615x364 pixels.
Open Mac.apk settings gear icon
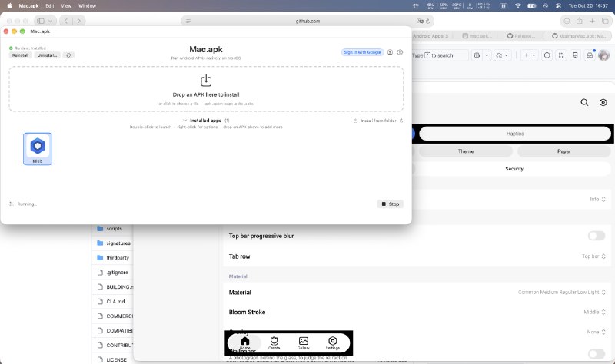(x=400, y=52)
